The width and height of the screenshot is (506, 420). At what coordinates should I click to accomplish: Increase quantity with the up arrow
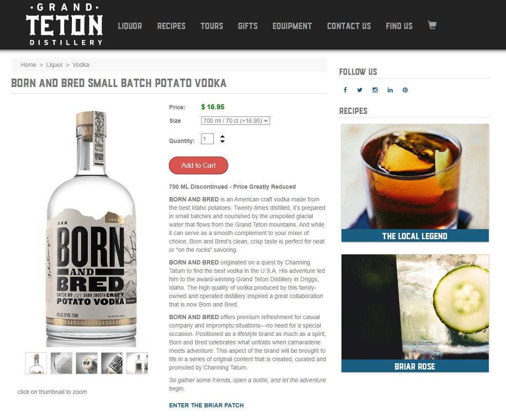tap(223, 136)
